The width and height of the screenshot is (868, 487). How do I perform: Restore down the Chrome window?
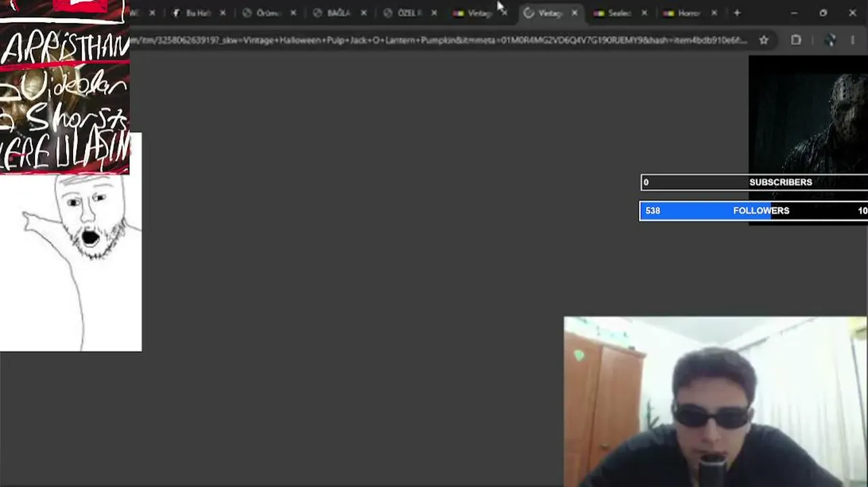pos(823,13)
